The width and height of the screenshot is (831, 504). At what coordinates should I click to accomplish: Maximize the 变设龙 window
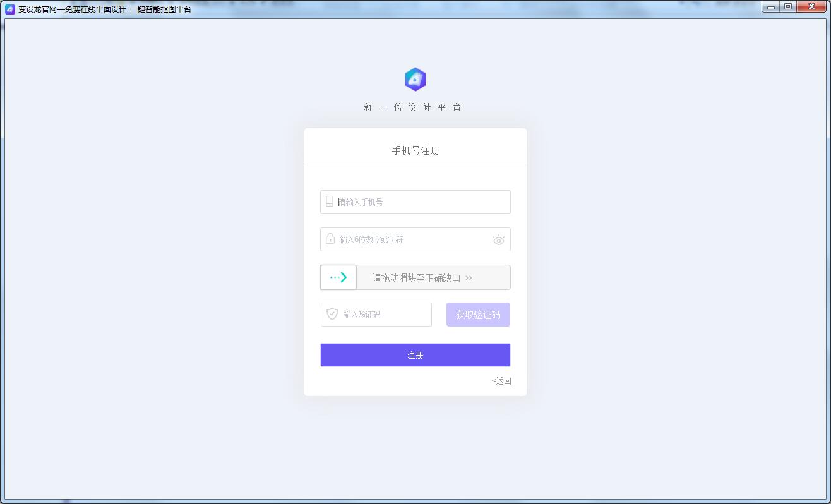[x=788, y=7]
